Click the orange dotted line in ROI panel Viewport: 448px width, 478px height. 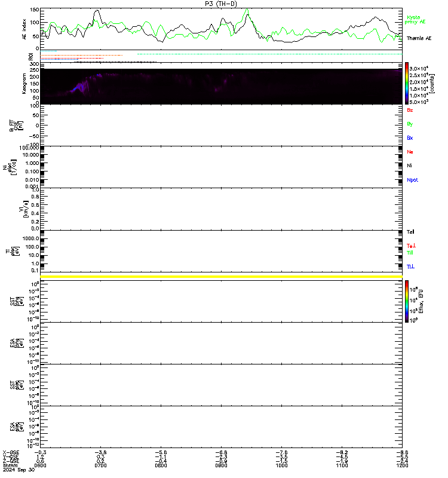[81, 56]
